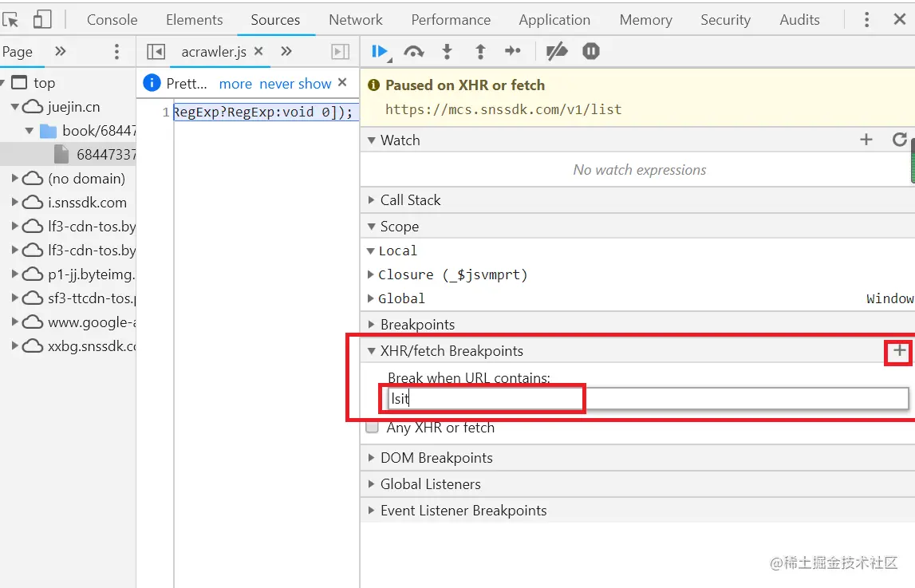This screenshot has width=915, height=588.
Task: Add a new watch expression
Action: point(866,140)
